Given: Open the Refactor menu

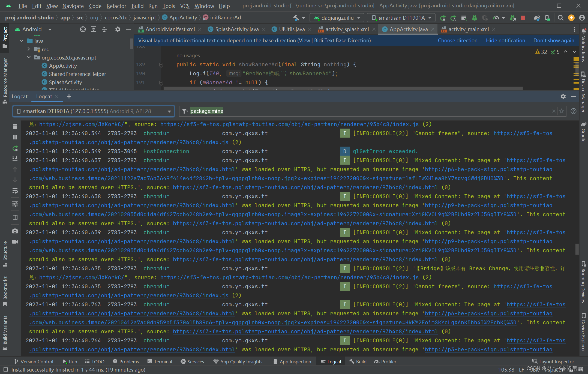Looking at the screenshot, I should click(x=116, y=6).
